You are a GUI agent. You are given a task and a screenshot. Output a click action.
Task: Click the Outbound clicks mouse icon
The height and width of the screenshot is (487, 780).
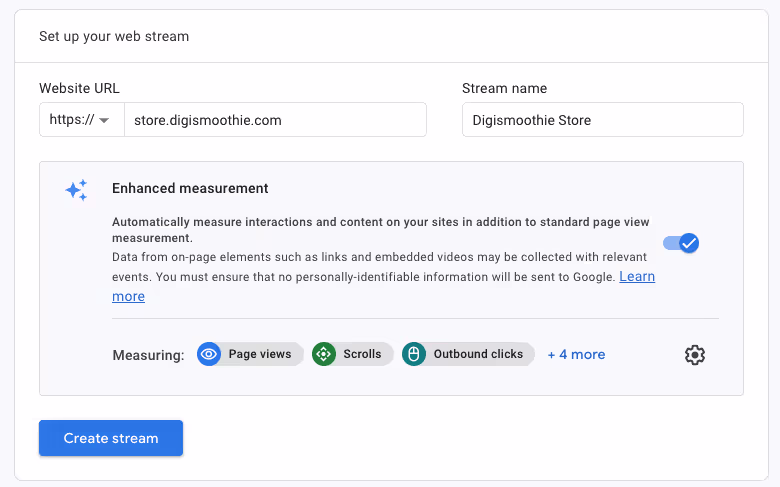pos(414,354)
